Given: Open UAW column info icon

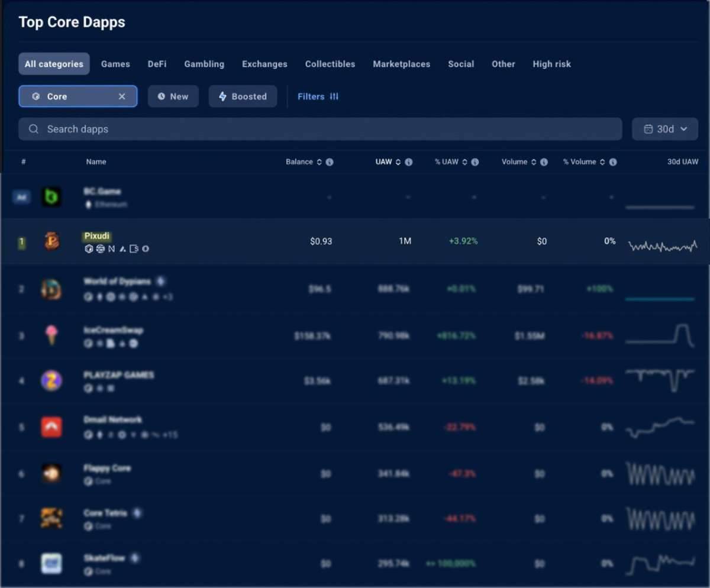Looking at the screenshot, I should tap(408, 161).
